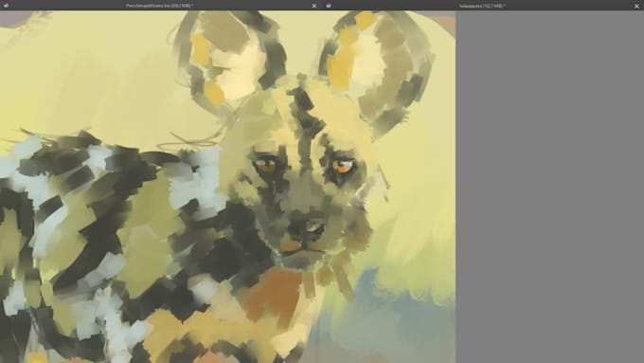Screen dimensions: 644x363
Task: Switch to the second document tab
Action: click(x=483, y=6)
